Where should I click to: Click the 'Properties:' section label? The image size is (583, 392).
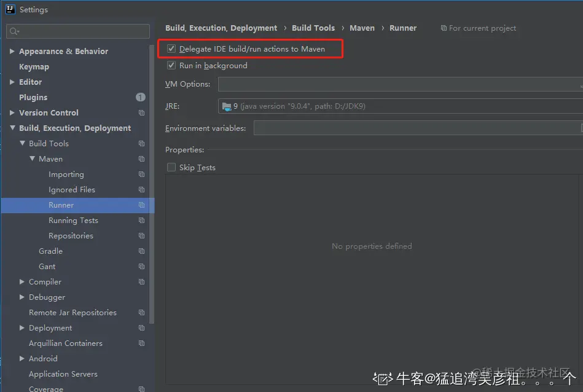[184, 149]
